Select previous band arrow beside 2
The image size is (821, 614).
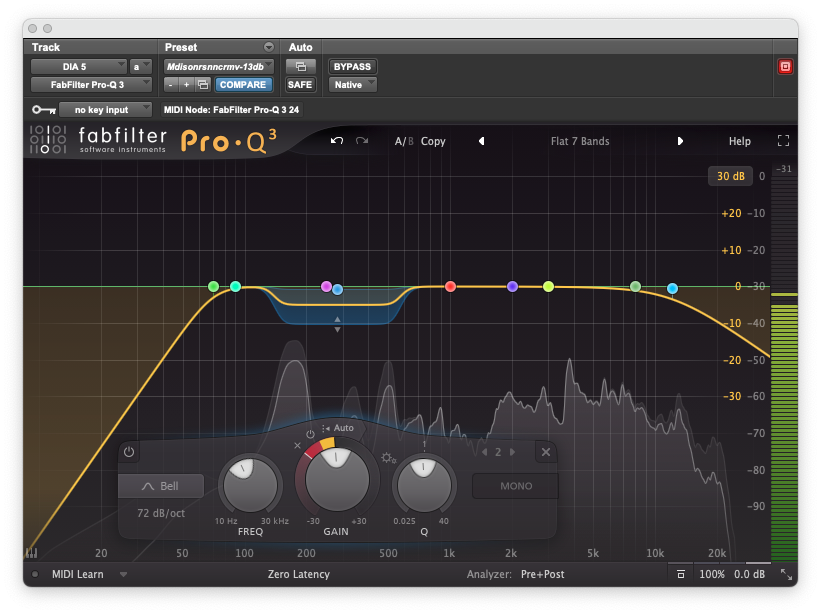pyautogui.click(x=484, y=452)
